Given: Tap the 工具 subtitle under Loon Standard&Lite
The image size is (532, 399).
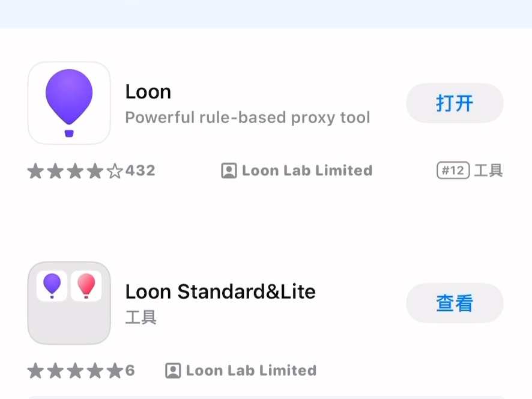Looking at the screenshot, I should click(141, 317).
